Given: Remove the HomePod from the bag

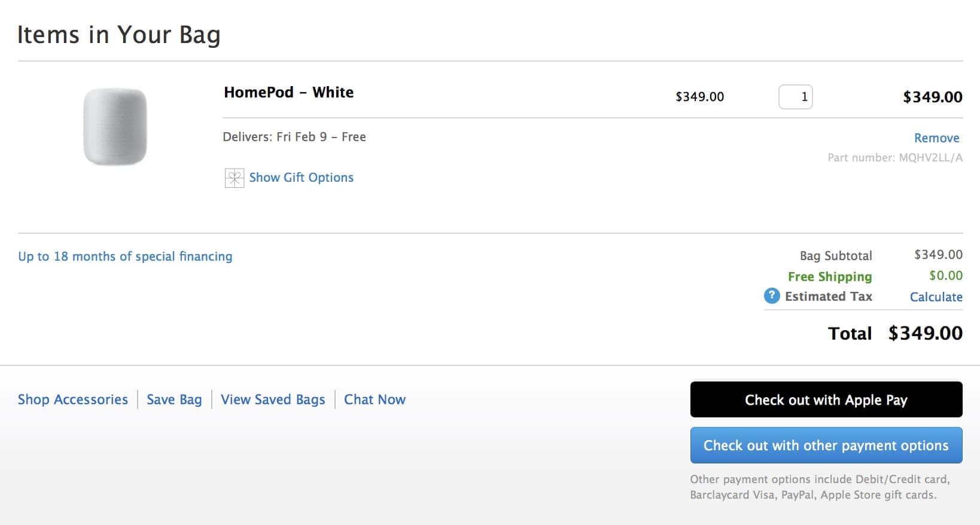Looking at the screenshot, I should point(936,138).
